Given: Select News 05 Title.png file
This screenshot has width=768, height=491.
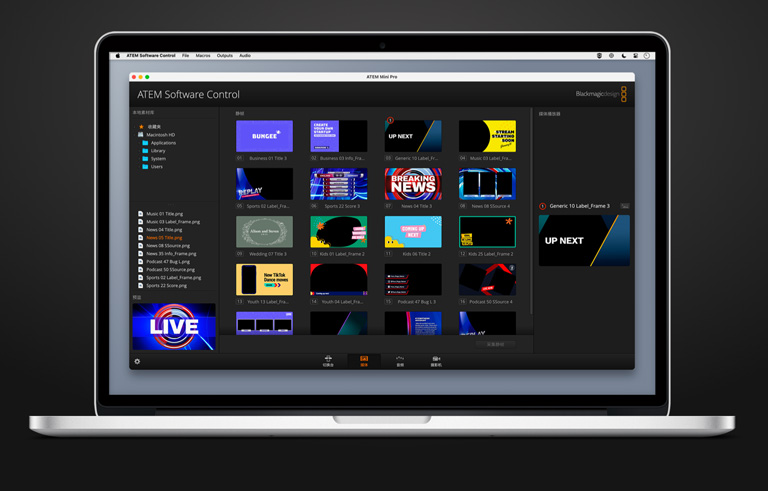Looking at the screenshot, I should [165, 238].
